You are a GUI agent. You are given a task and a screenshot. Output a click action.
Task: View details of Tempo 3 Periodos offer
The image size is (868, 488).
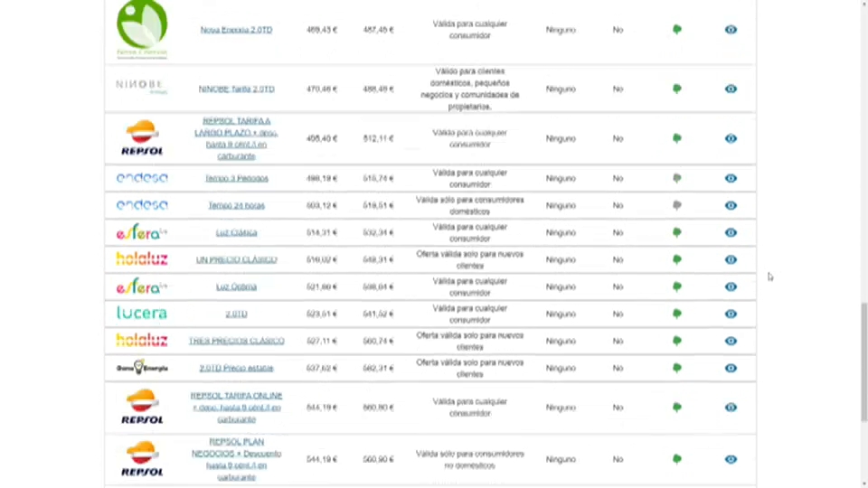point(731,178)
